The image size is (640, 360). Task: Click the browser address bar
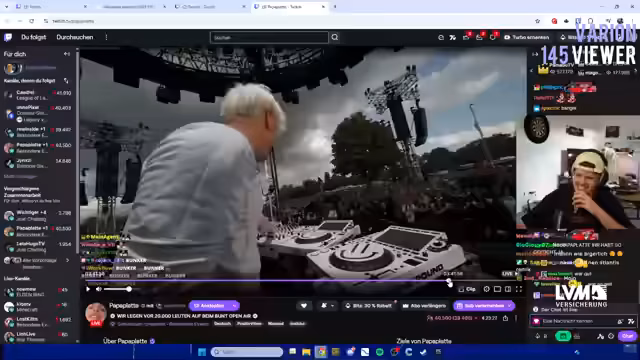(x=286, y=21)
